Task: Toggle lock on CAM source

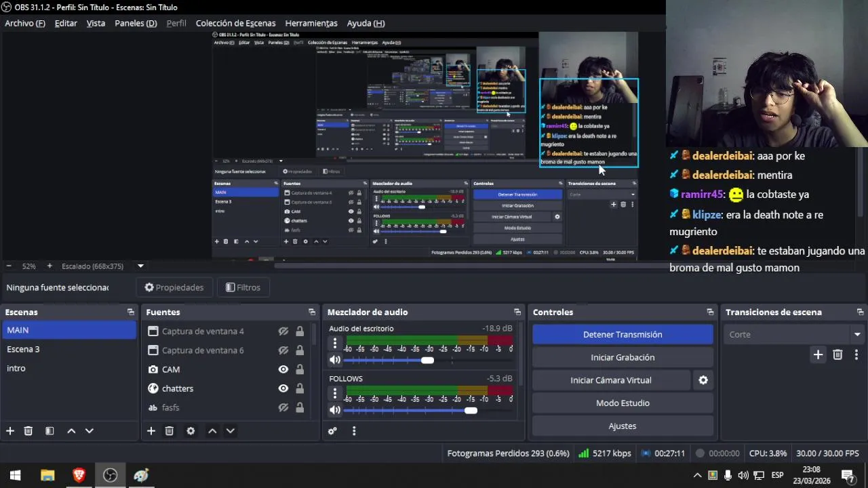Action: [x=300, y=369]
